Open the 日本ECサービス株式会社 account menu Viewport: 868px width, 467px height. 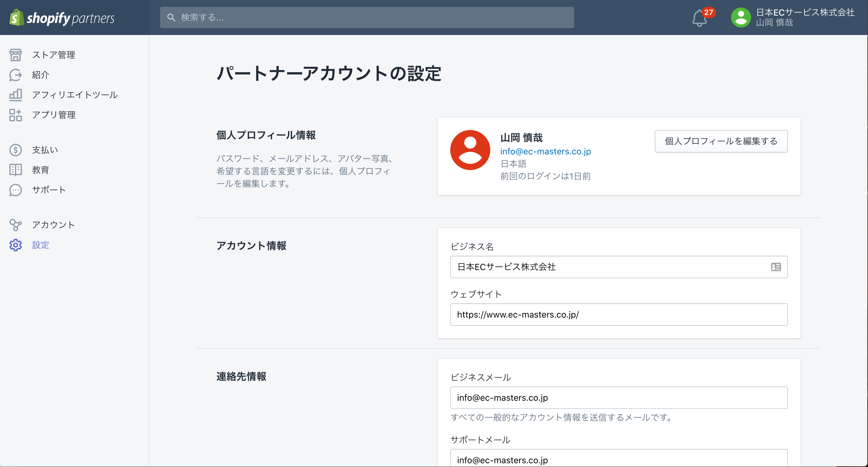792,18
